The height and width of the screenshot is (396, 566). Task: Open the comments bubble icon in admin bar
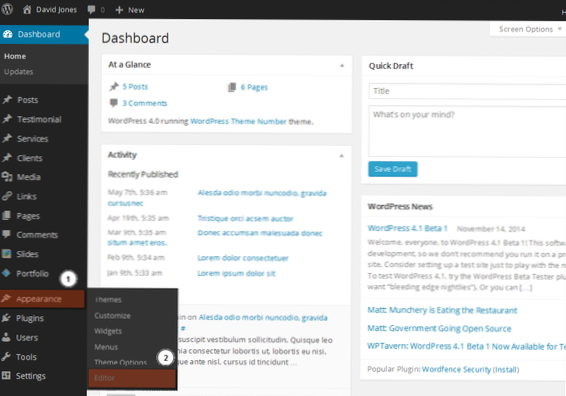point(92,10)
